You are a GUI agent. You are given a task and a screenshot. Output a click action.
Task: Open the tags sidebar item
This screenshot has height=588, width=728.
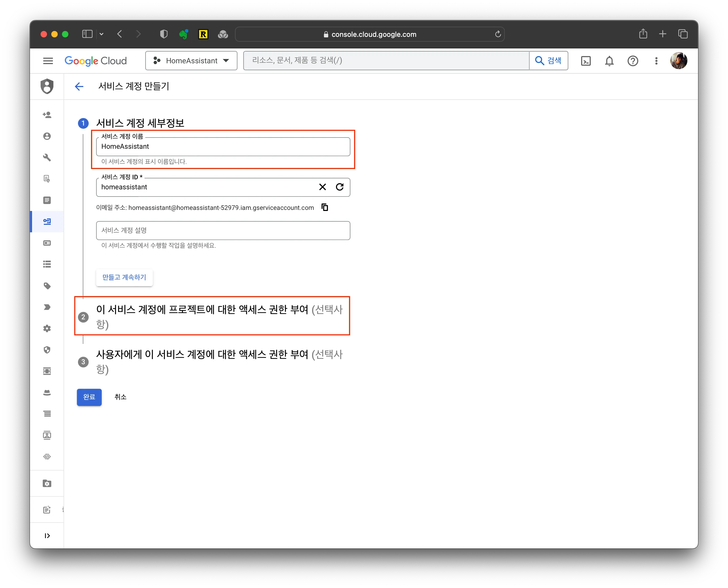47,286
